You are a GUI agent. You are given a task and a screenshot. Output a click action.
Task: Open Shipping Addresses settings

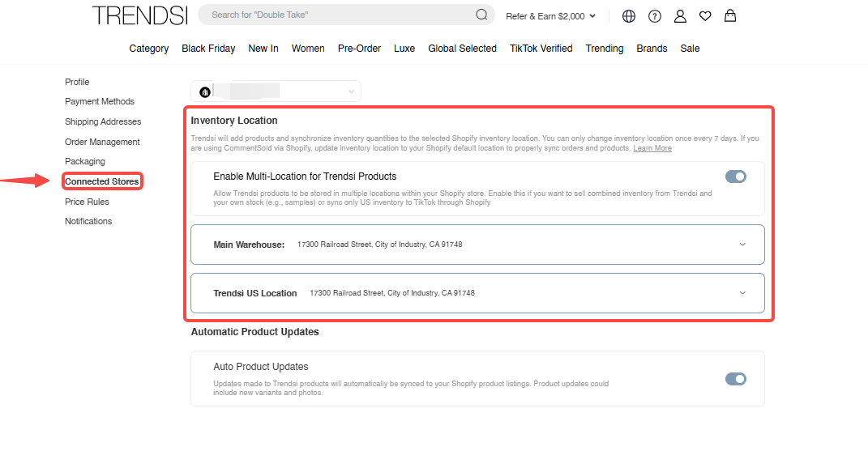(x=103, y=121)
